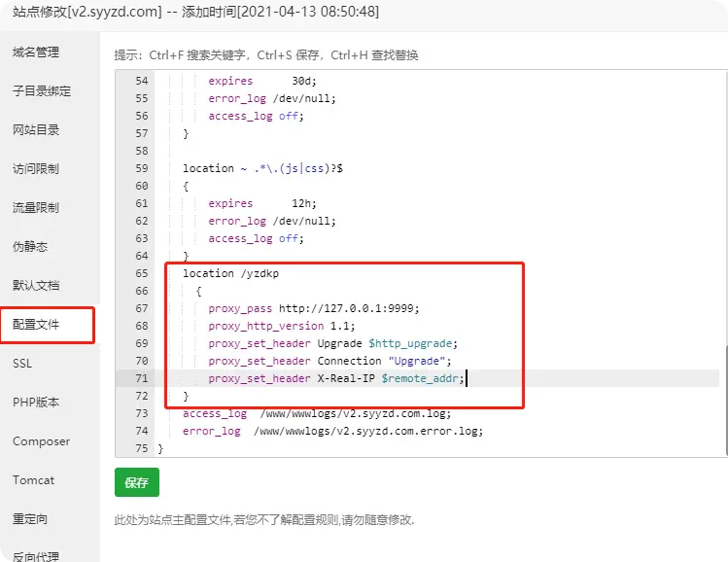Click the closing brace on line 72
This screenshot has height=562, width=728.
pos(186,396)
